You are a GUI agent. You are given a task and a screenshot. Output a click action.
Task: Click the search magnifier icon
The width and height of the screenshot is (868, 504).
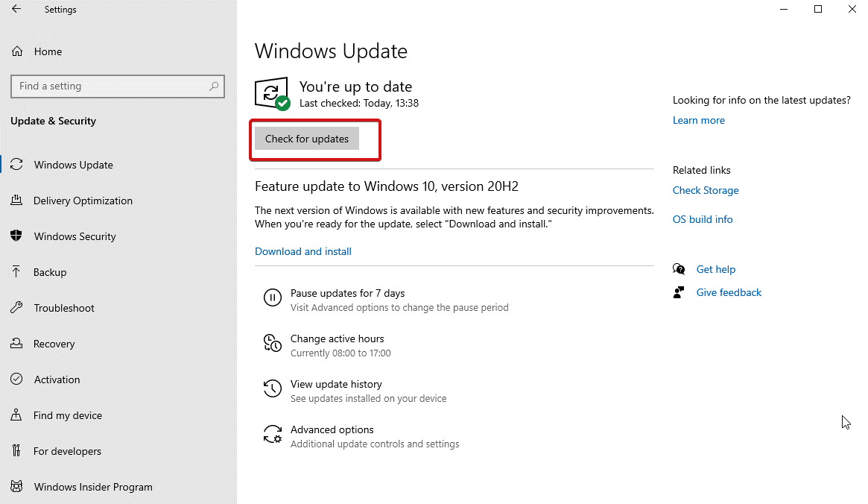(214, 86)
